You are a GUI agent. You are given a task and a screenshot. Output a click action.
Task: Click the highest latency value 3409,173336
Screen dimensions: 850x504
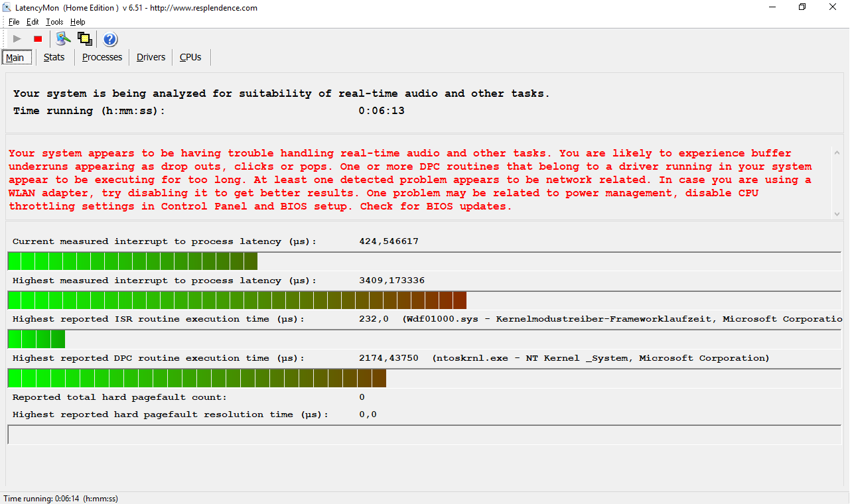(391, 281)
